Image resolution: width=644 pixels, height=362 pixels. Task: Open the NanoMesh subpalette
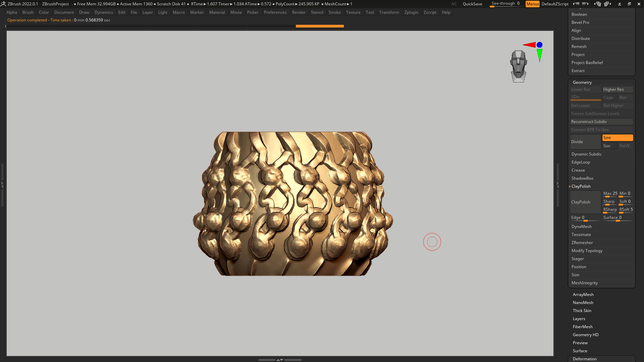pos(583,303)
